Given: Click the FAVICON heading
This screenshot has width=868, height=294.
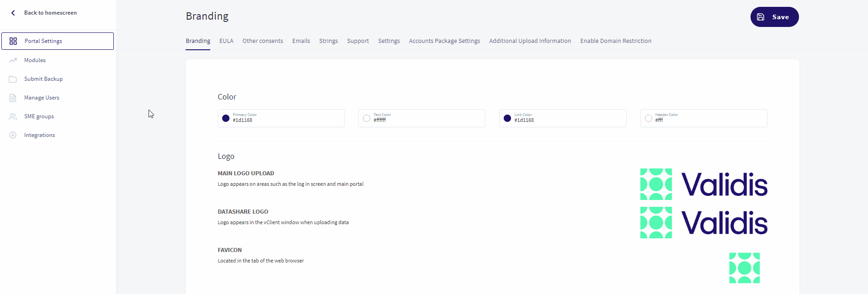Looking at the screenshot, I should [x=230, y=250].
